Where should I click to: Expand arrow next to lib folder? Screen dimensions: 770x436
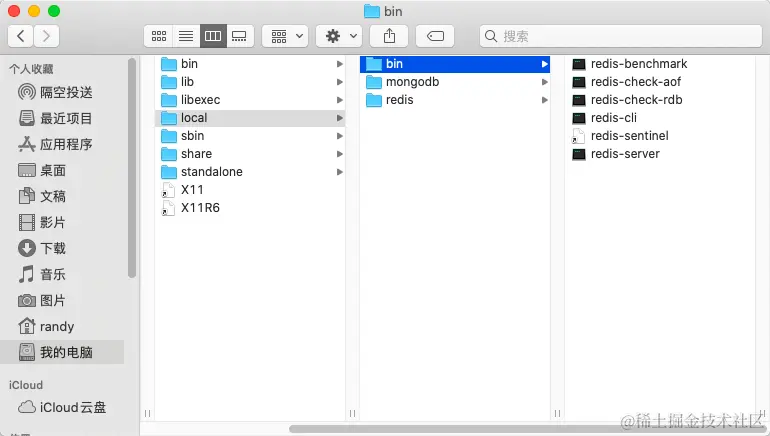tap(339, 82)
